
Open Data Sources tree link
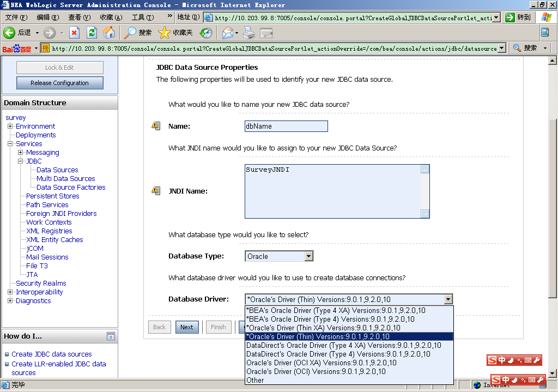click(x=57, y=170)
